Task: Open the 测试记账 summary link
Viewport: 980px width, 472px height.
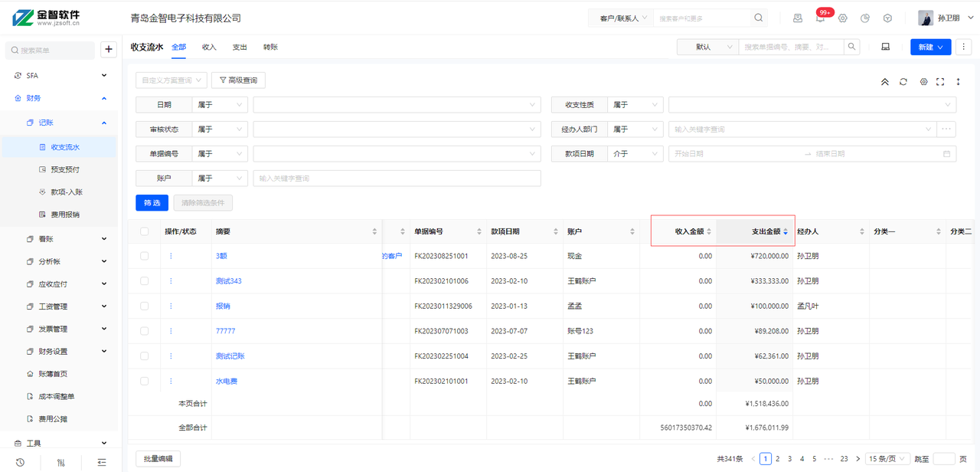Action: click(230, 356)
